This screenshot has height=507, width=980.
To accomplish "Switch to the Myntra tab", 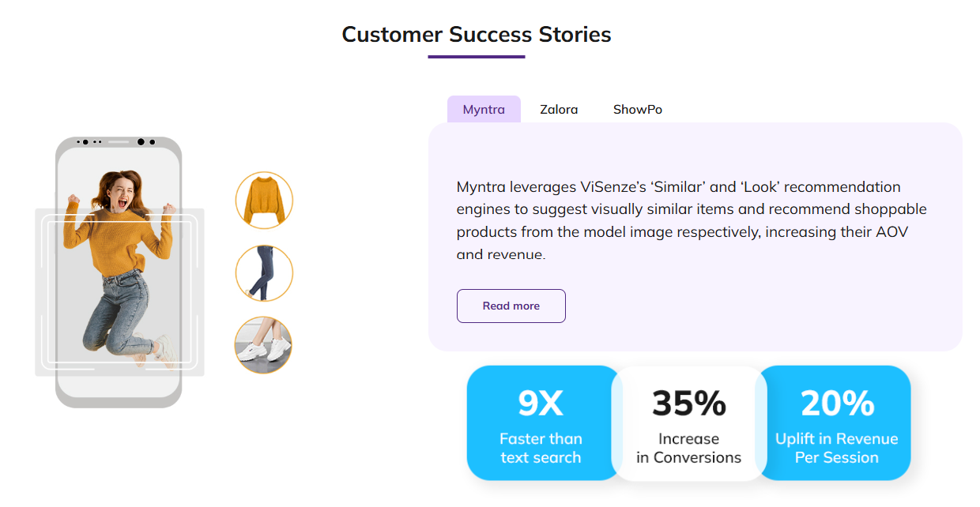I will [484, 109].
